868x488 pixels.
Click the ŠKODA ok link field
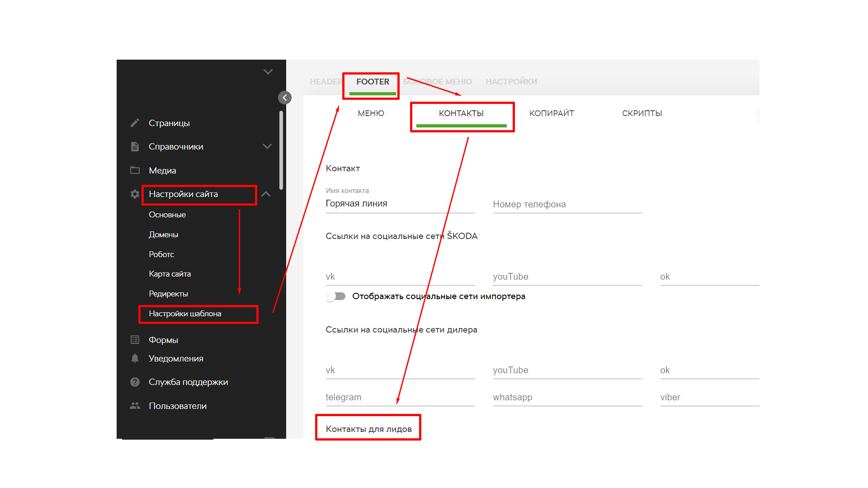tap(710, 277)
